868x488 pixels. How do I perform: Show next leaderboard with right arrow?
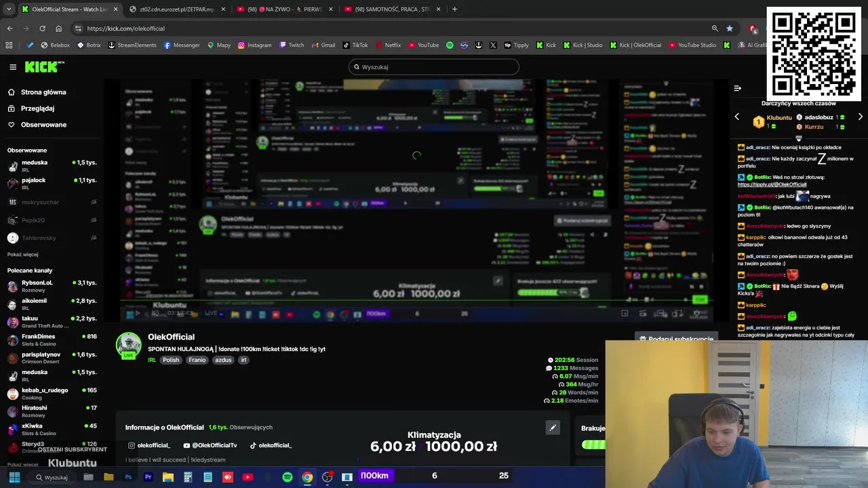[x=860, y=117]
